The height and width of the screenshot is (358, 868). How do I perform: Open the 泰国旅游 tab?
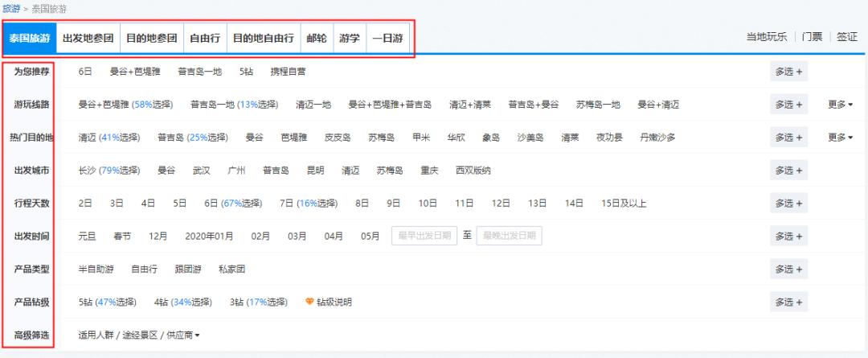point(30,39)
